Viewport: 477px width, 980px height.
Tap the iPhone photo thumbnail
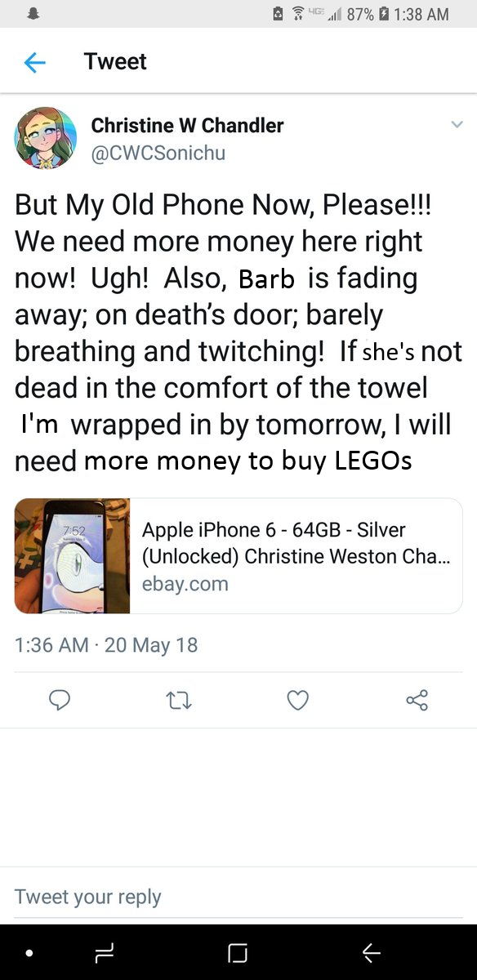72,556
